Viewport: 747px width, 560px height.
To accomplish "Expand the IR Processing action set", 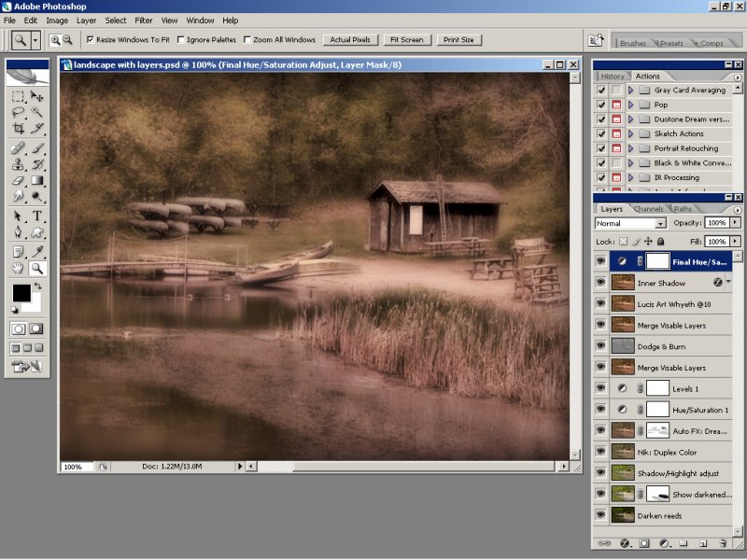I will [630, 177].
